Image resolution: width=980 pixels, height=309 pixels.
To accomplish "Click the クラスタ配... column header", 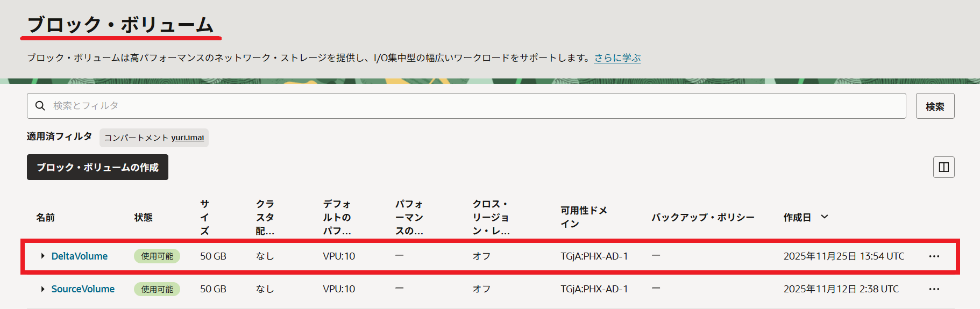I will click(265, 217).
